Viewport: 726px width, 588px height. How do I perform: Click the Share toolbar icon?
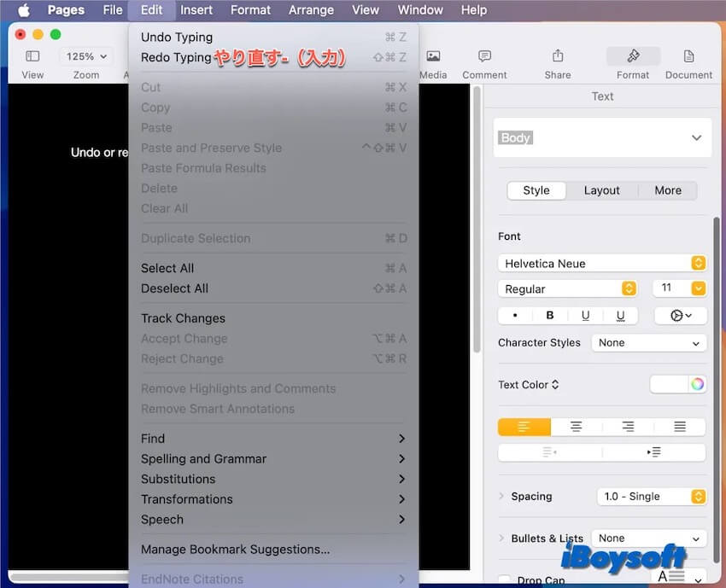(x=558, y=56)
